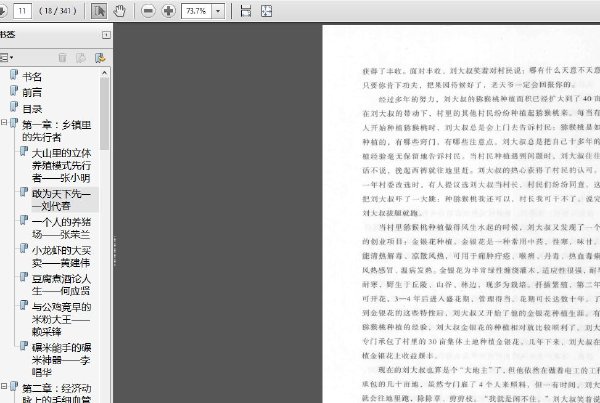
Task: Delete the selected bookmark via trash icon
Action: [x=62, y=57]
